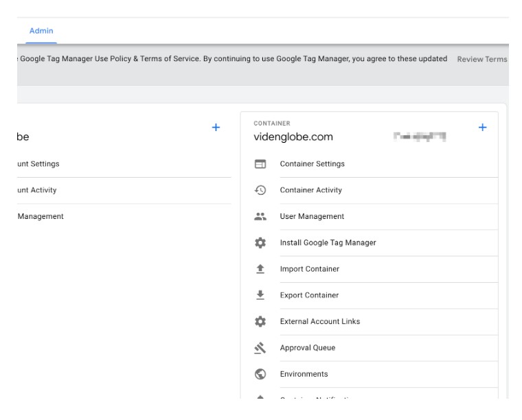
Task: Click the Import Container upload icon
Action: [260, 269]
